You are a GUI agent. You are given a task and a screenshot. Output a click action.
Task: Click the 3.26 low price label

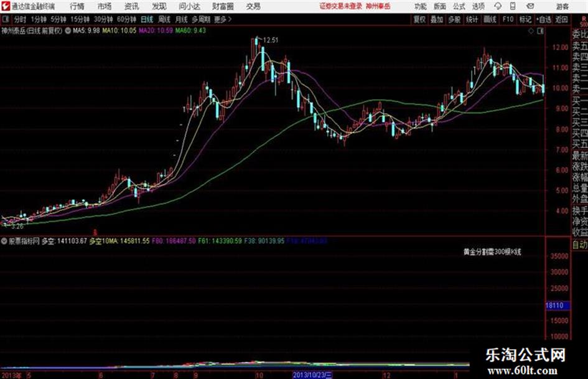click(x=17, y=227)
